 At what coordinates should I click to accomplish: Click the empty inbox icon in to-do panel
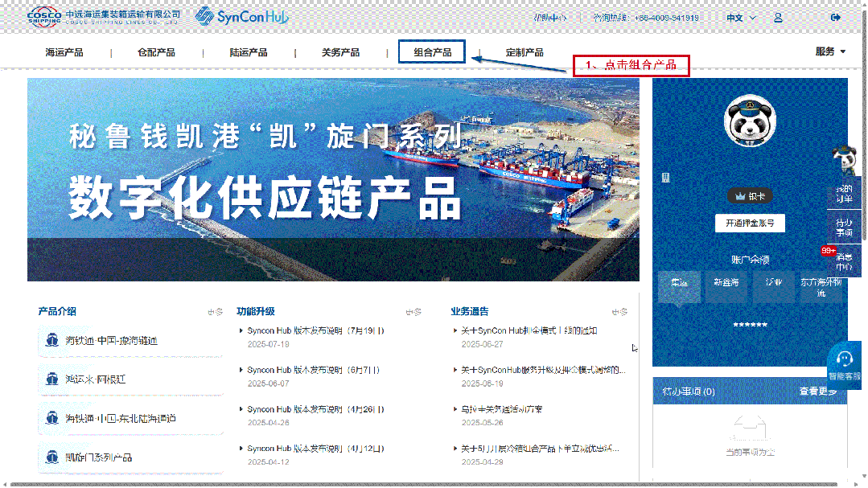[750, 429]
